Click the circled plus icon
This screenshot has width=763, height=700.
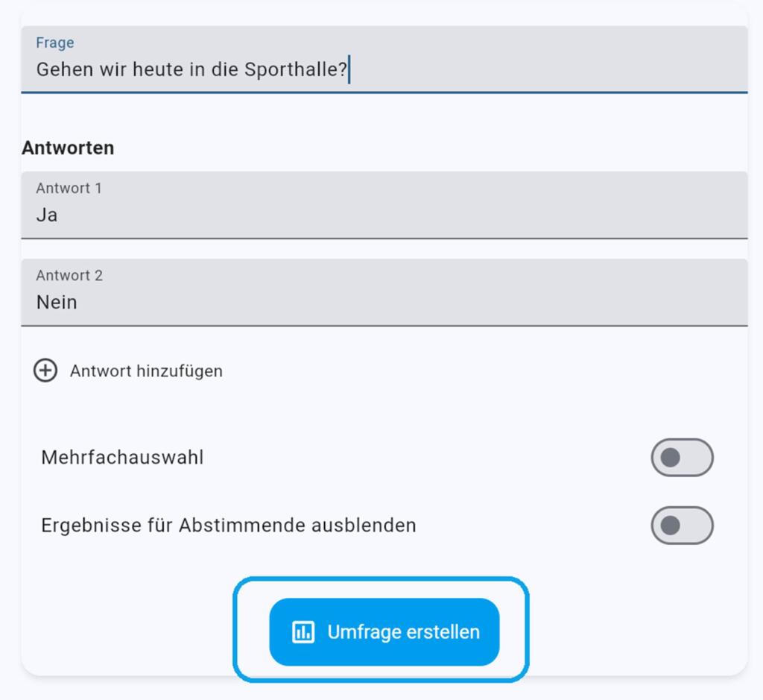tap(45, 371)
